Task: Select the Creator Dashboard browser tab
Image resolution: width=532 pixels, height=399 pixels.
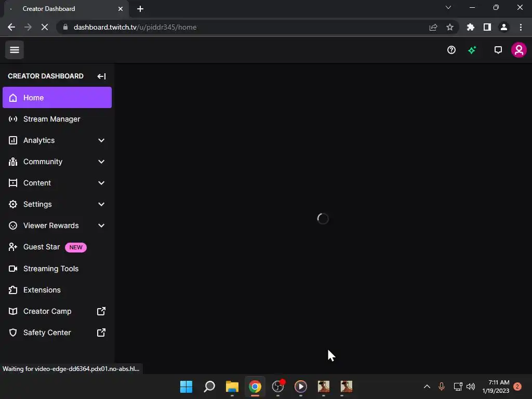Action: tap(66, 9)
